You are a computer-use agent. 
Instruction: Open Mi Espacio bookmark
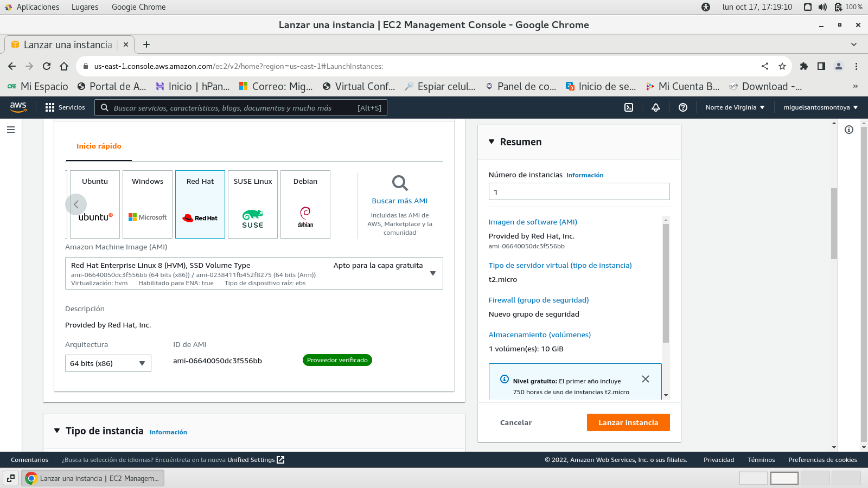coord(37,86)
